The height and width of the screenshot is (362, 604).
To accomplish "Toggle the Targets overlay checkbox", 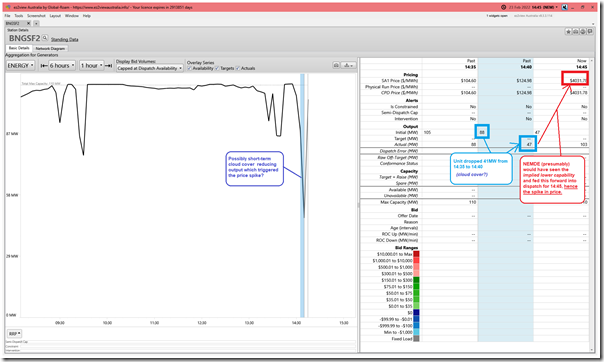I will (217, 68).
